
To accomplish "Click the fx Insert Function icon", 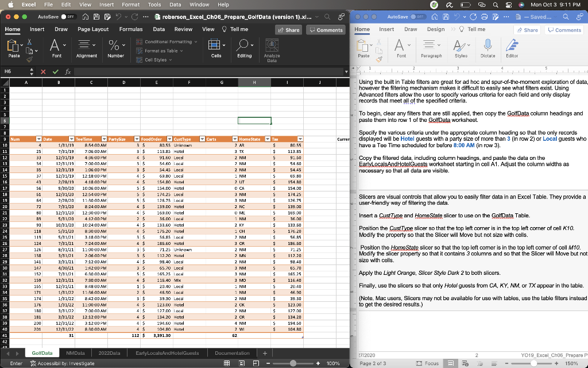I will point(68,72).
